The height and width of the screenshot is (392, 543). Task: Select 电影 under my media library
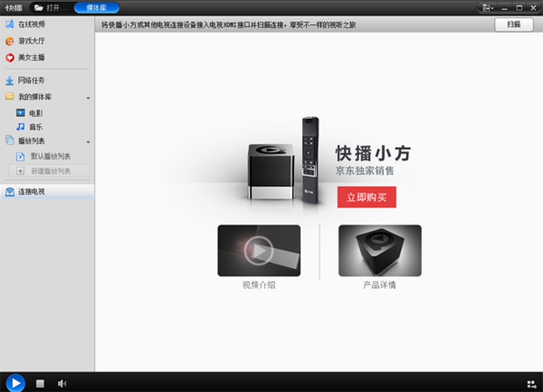click(x=35, y=113)
